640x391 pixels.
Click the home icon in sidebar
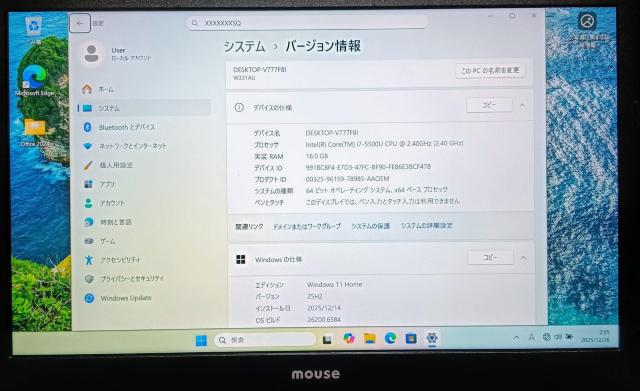[87, 89]
